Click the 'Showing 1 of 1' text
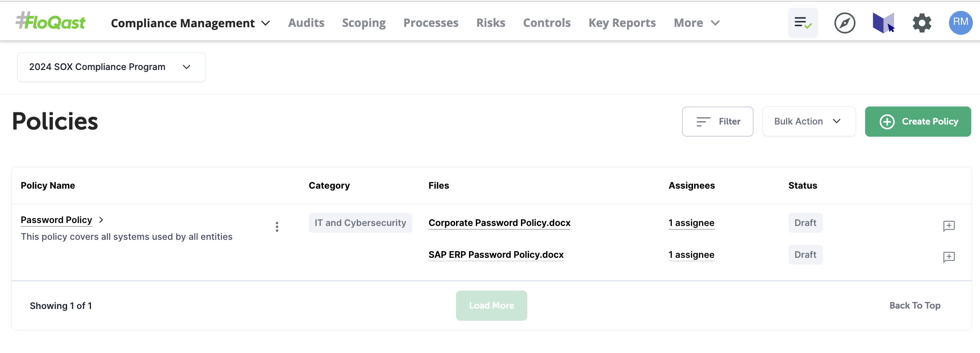Screen dimensions: 980x353 tap(61, 306)
